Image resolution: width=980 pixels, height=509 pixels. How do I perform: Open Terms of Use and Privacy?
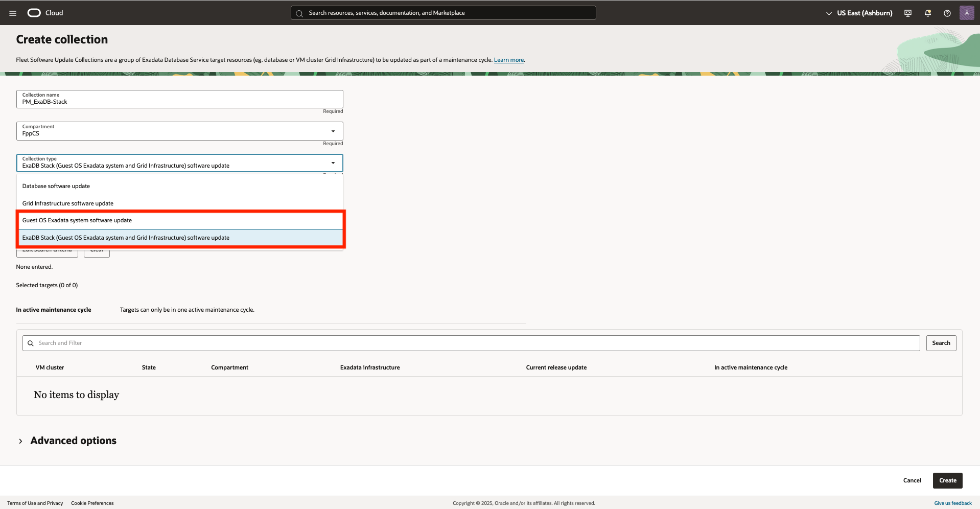(x=35, y=503)
